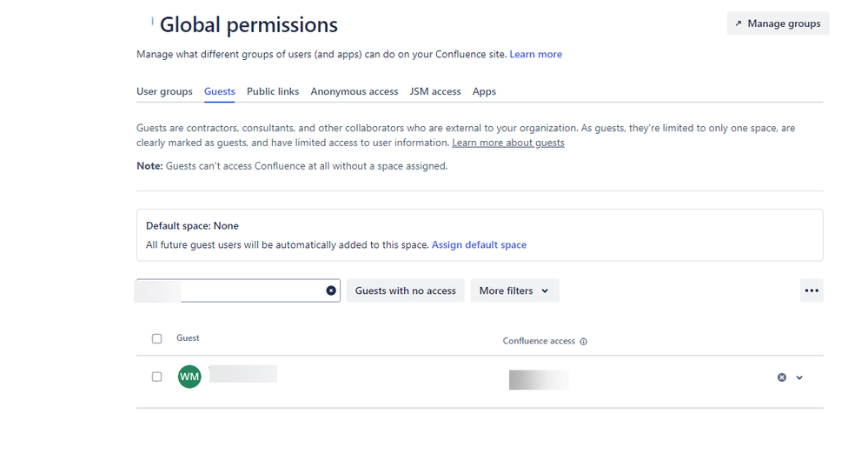This screenshot has width=868, height=454.
Task: Click the Global permissions heading
Action: (x=248, y=25)
